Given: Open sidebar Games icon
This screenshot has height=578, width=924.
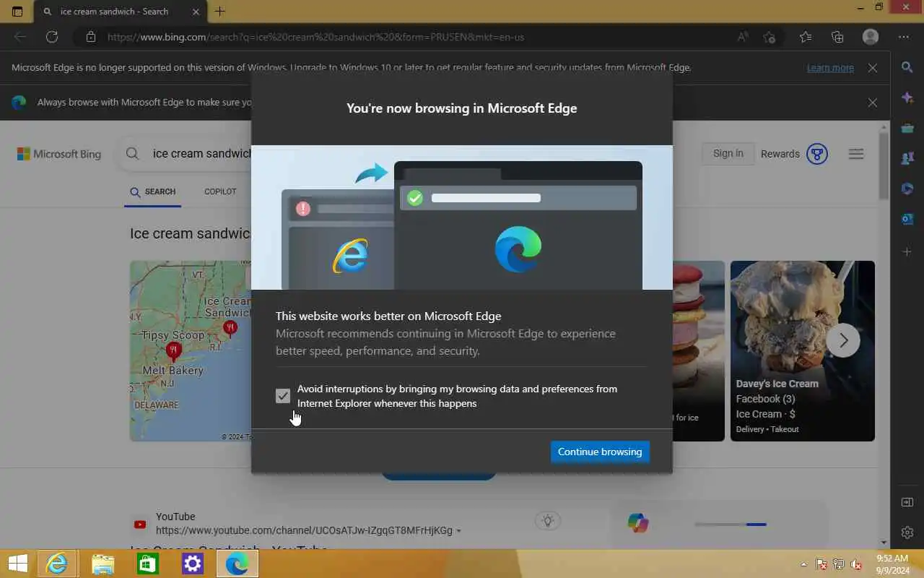Looking at the screenshot, I should pos(907,158).
